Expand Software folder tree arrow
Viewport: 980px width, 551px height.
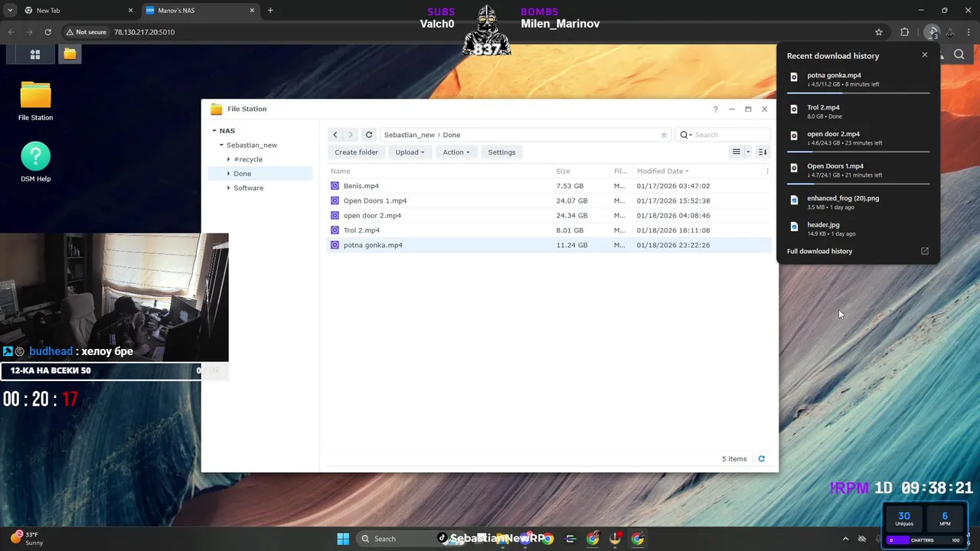coord(229,188)
